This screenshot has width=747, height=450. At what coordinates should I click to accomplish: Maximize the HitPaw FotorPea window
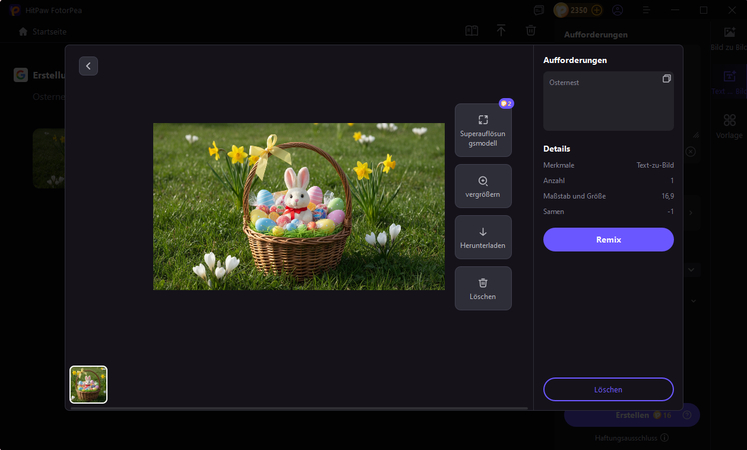(703, 10)
